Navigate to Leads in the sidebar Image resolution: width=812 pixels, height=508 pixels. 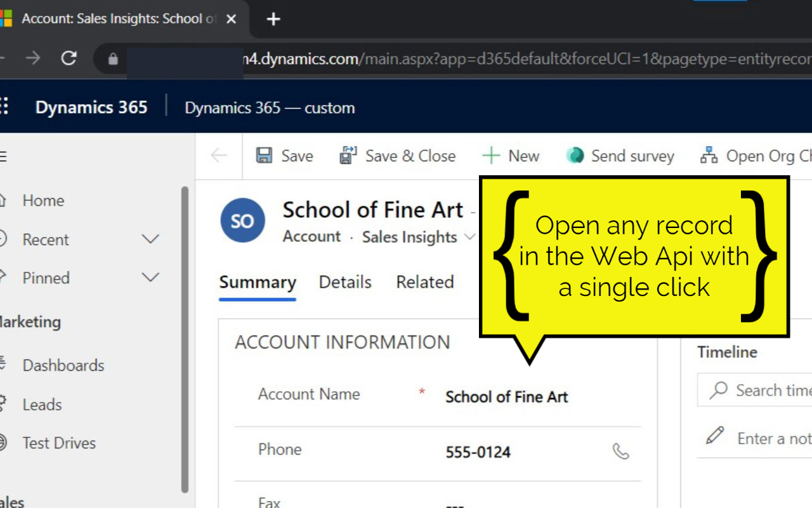click(x=43, y=404)
